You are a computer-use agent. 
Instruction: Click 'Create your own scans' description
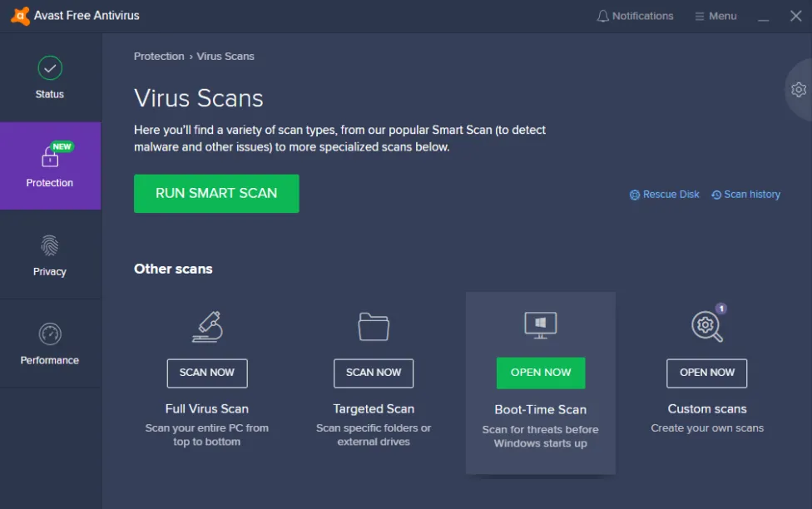tap(707, 428)
